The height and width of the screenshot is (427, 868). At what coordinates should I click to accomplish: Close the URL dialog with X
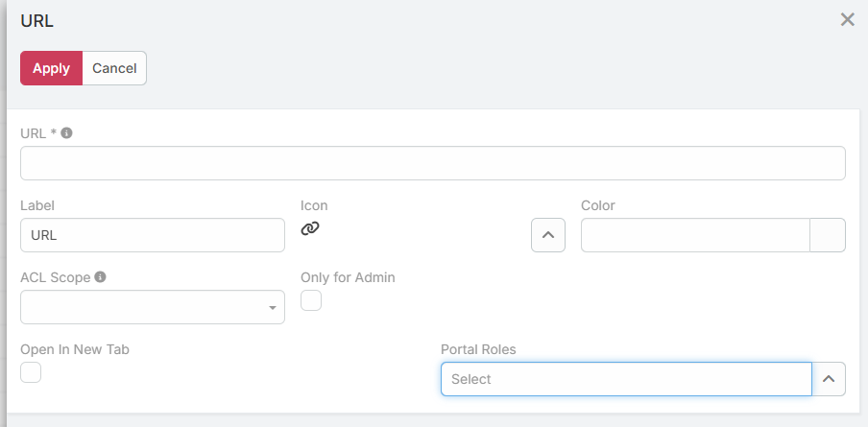(847, 19)
